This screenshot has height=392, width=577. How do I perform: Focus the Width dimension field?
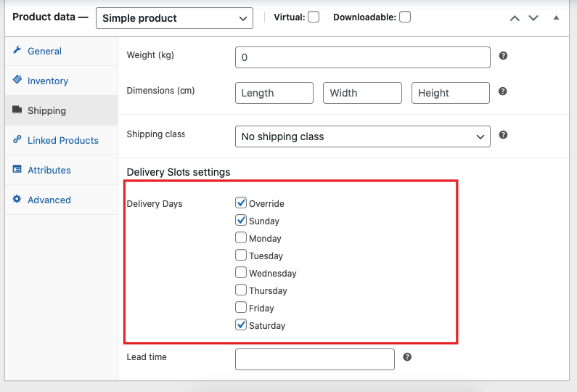[362, 93]
